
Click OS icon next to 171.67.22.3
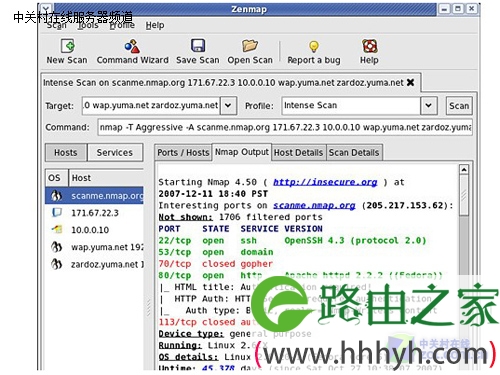[57, 212]
